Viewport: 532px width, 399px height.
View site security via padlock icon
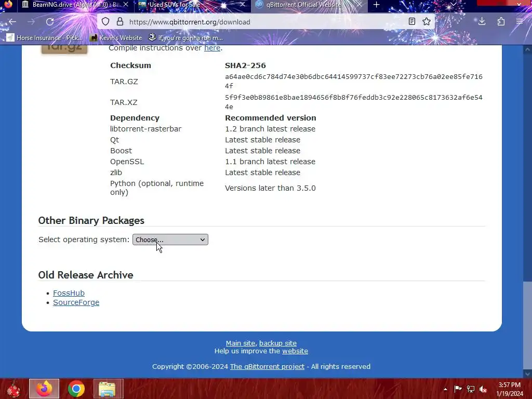tap(120, 22)
